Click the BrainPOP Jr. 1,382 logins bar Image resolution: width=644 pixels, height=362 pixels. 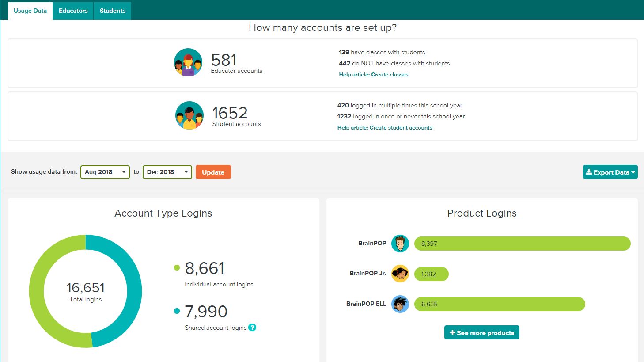coord(431,274)
